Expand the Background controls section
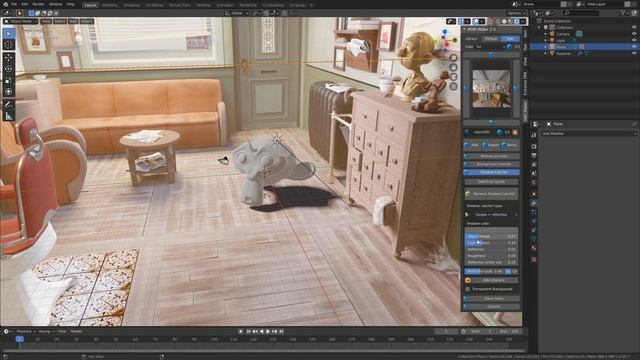Viewport: 640px width, 360px height. (x=492, y=164)
